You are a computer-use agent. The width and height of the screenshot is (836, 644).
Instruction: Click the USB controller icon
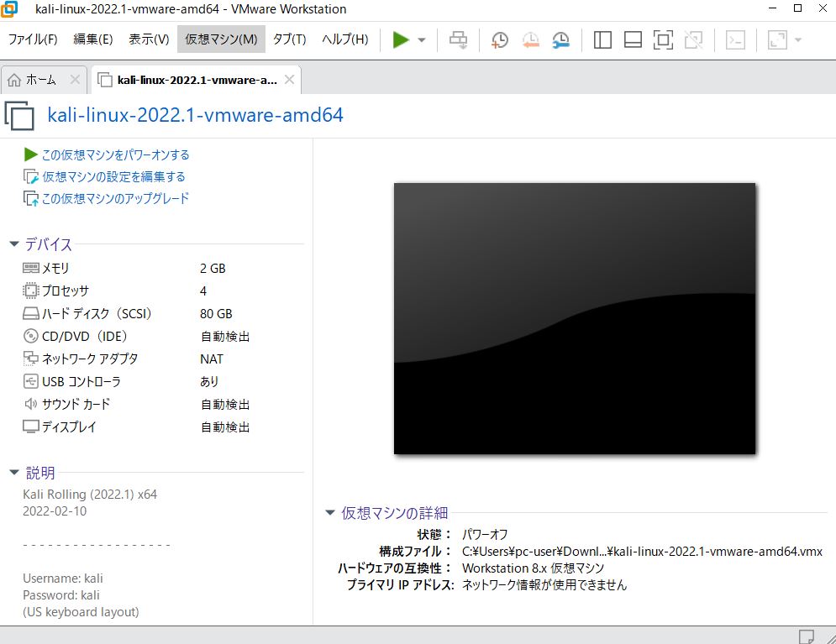tap(31, 381)
